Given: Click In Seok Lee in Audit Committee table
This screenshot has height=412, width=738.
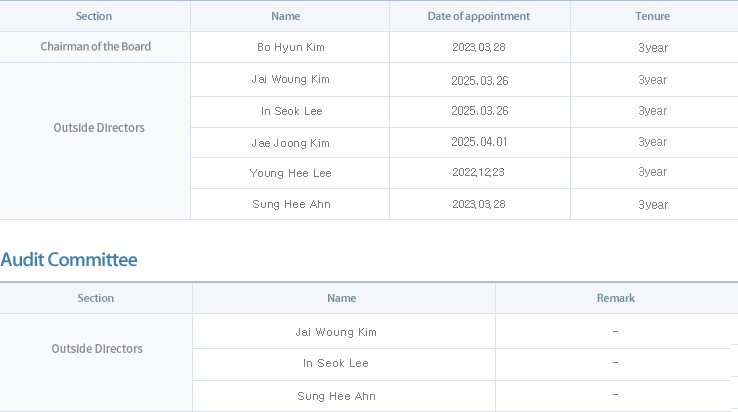Looking at the screenshot, I should click(x=336, y=363).
